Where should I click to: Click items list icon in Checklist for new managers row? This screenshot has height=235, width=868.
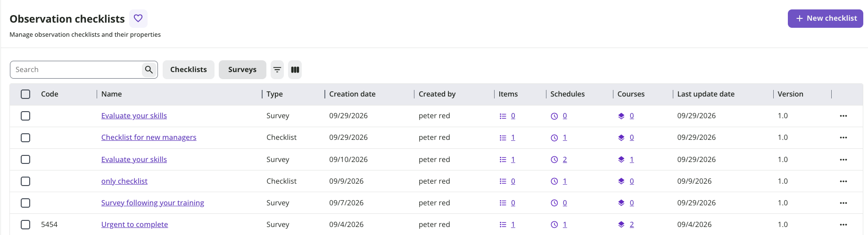[503, 138]
